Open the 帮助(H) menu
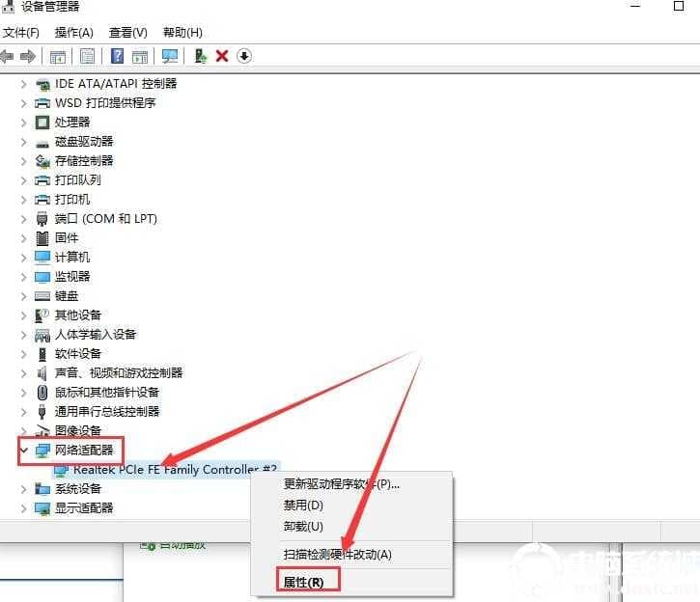700x602 pixels. (x=182, y=33)
